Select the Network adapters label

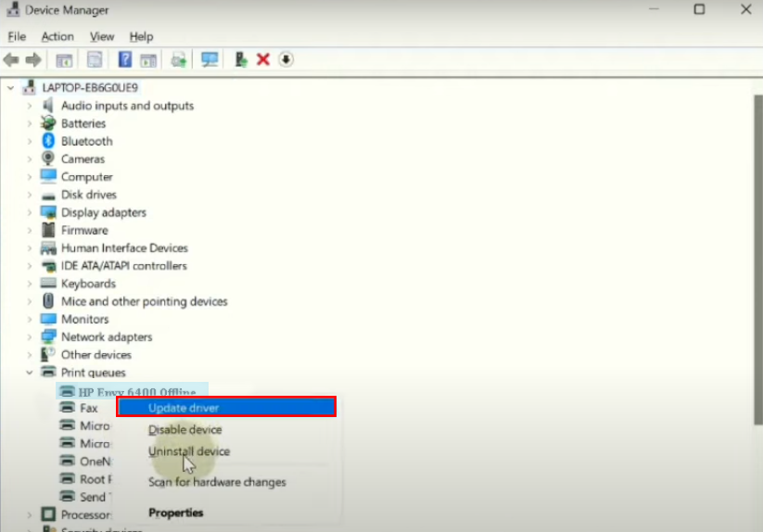[x=107, y=337]
